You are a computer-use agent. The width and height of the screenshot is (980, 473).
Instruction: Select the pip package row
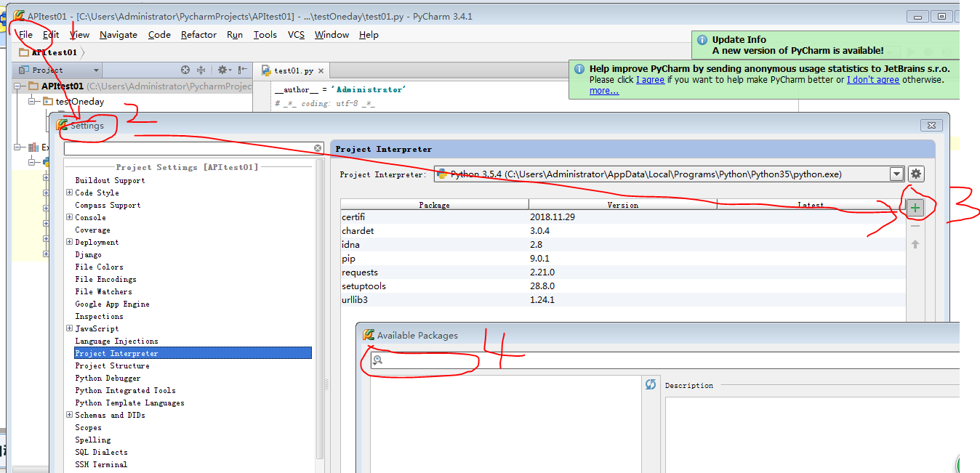tap(623, 259)
